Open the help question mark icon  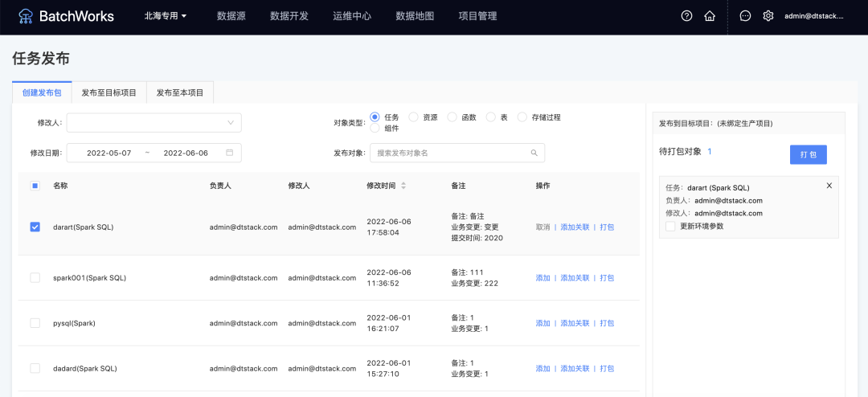686,16
